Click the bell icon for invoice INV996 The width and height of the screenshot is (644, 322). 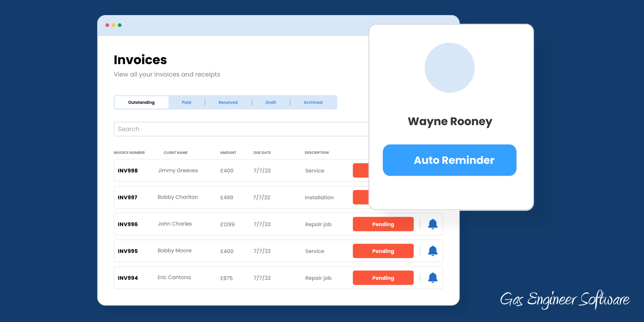tap(432, 224)
